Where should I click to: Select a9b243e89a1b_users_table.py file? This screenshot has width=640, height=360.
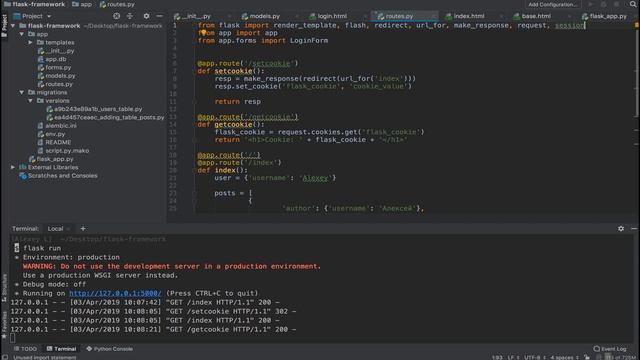click(x=94, y=109)
